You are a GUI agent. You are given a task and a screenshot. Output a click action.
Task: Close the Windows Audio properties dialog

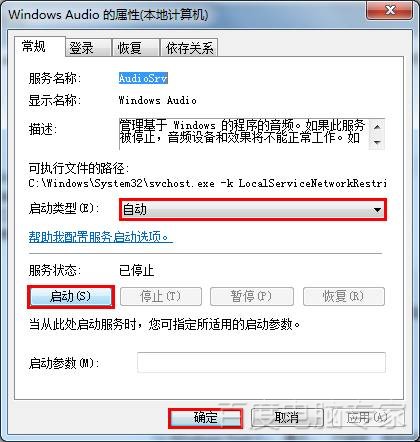[390, 10]
